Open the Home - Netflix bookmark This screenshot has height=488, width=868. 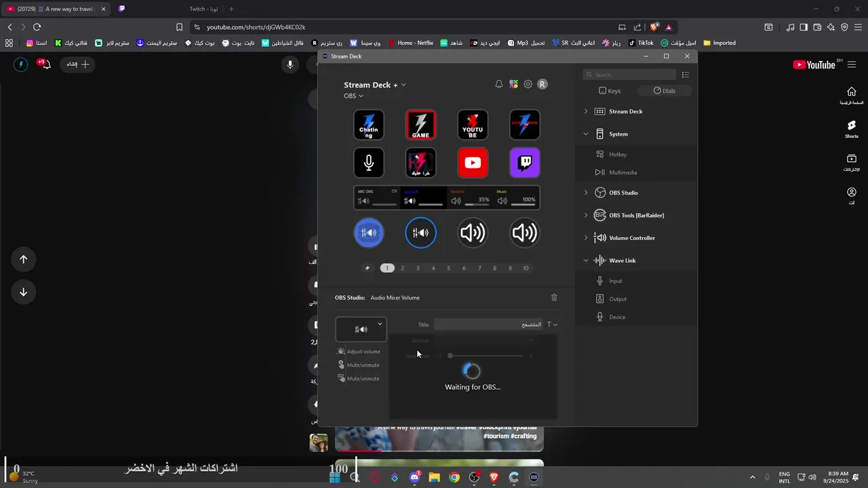pyautogui.click(x=410, y=43)
